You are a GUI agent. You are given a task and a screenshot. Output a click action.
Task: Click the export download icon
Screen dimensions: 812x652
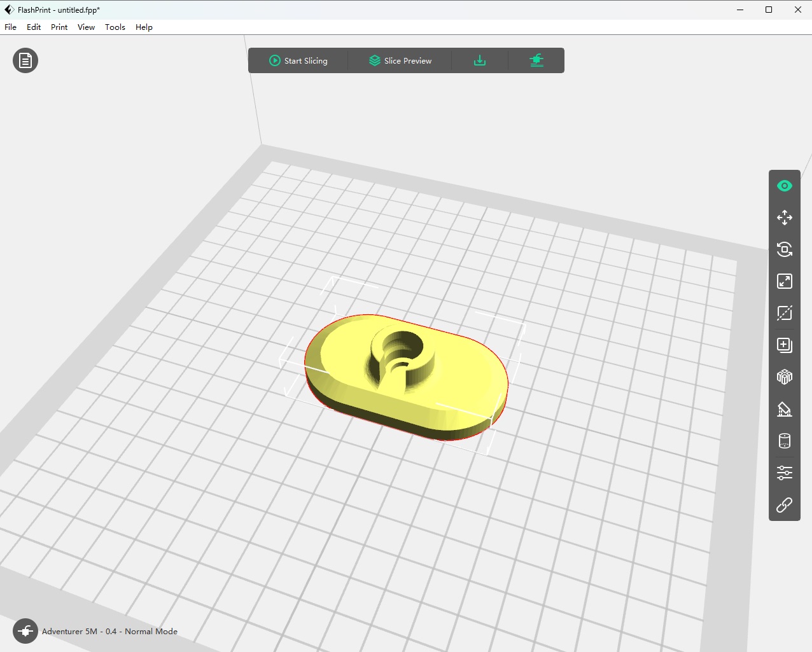[x=480, y=60]
